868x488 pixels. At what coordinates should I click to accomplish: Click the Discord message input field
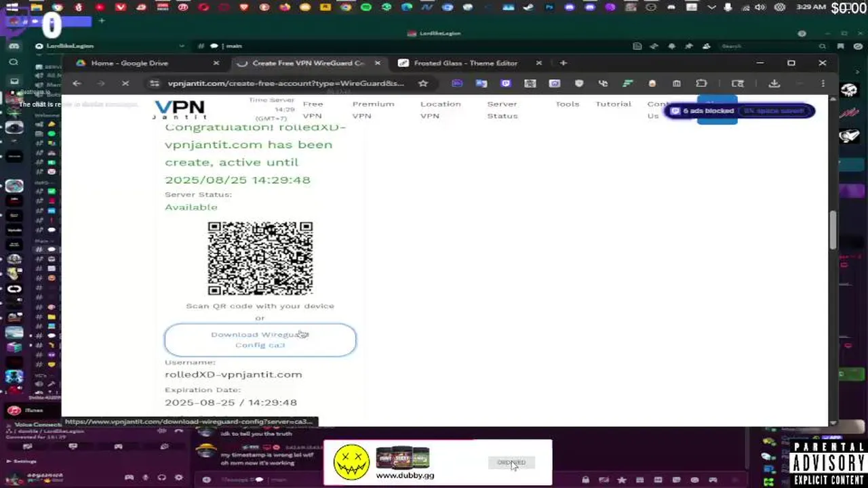[x=393, y=480]
